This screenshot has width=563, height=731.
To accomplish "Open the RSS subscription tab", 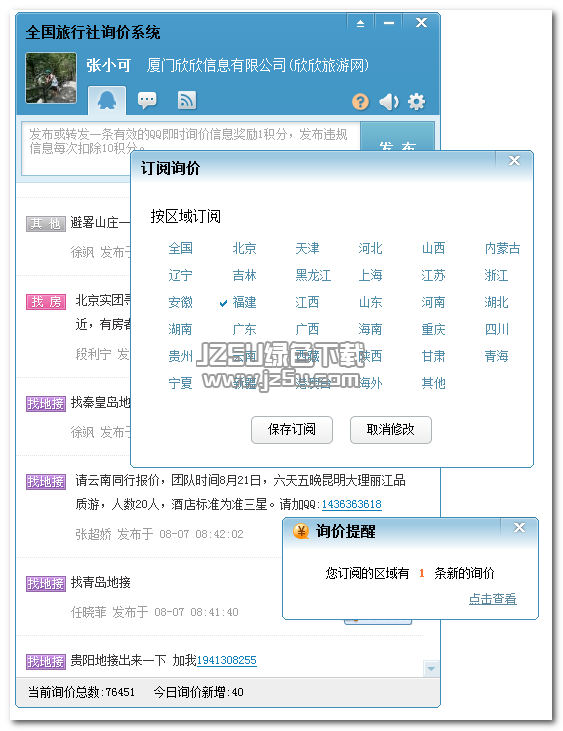I will pyautogui.click(x=186, y=100).
